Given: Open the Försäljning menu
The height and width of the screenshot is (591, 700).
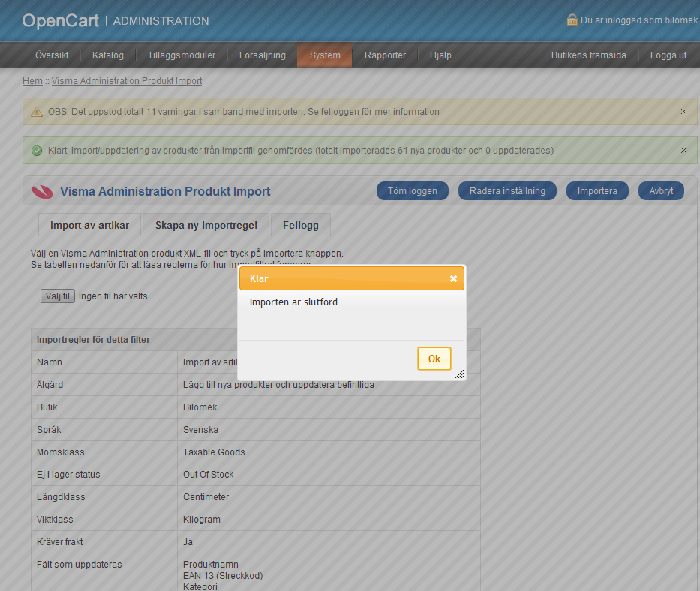Looking at the screenshot, I should [x=263, y=55].
